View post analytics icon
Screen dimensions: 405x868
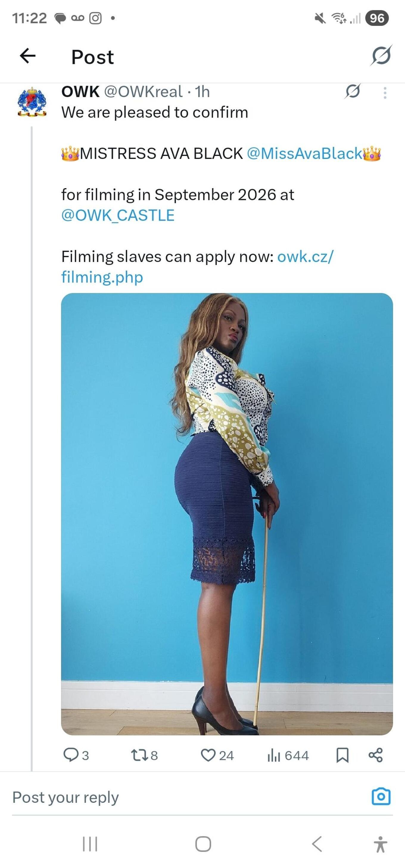273,755
